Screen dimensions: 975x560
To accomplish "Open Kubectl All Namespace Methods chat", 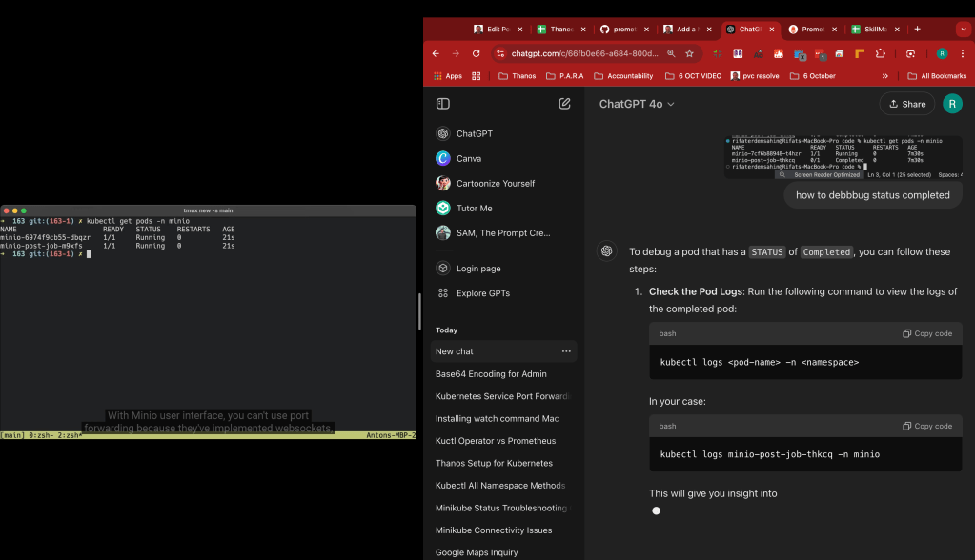I will [503, 486].
